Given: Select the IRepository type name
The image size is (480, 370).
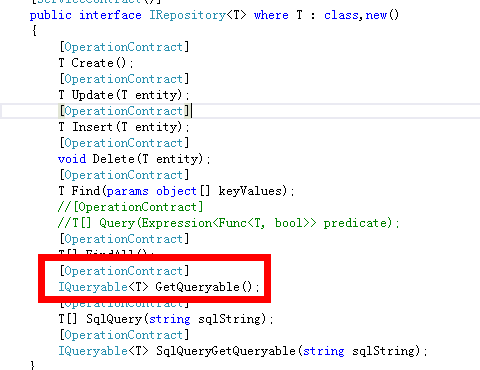Looking at the screenshot, I should point(188,15).
